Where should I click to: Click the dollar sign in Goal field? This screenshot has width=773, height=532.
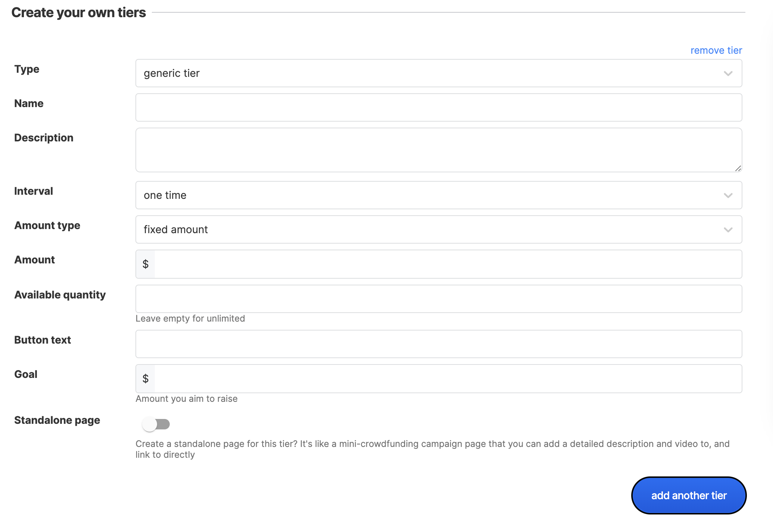[145, 379]
